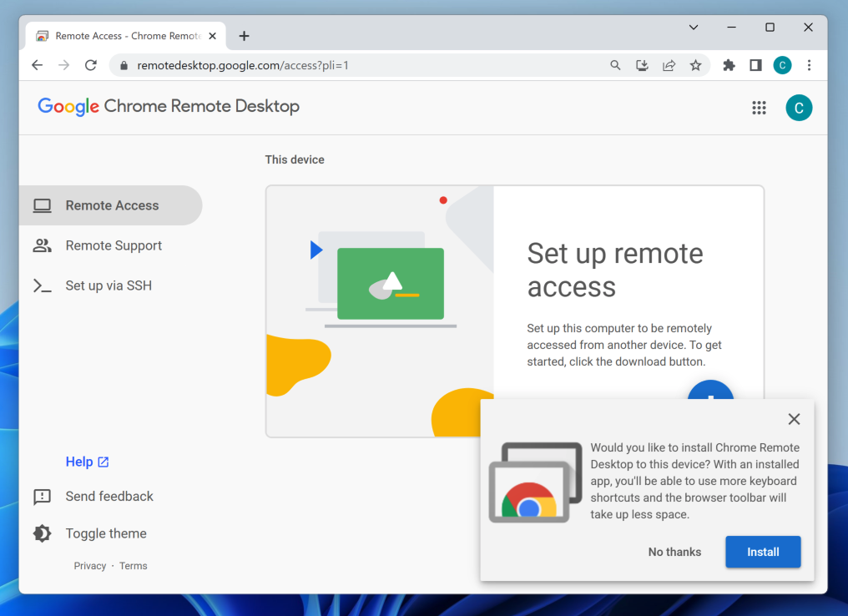This screenshot has height=616, width=848.
Task: Open the zoom magnifier icon in address bar
Action: [x=615, y=65]
